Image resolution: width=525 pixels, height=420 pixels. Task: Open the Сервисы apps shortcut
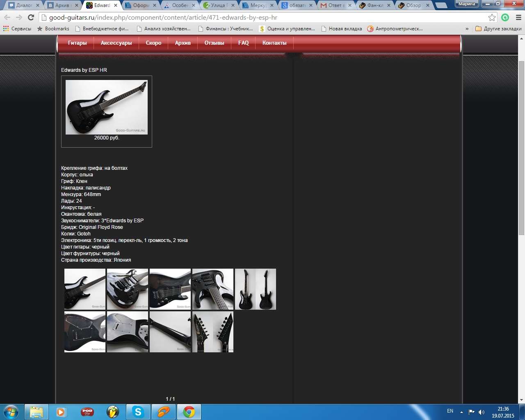tap(17, 29)
